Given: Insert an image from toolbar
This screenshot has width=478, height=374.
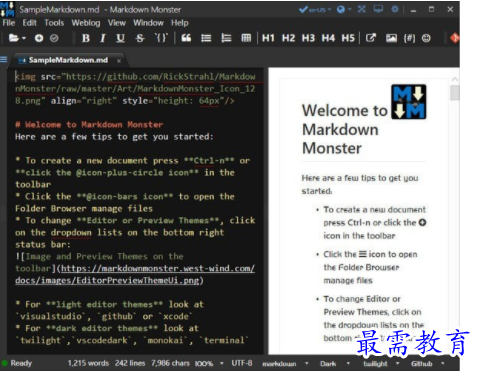Looking at the screenshot, I should (391, 38).
